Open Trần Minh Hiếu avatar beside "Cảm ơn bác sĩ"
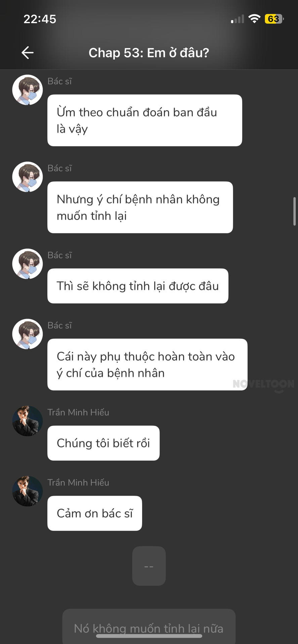This screenshot has height=644, width=298. point(28,491)
